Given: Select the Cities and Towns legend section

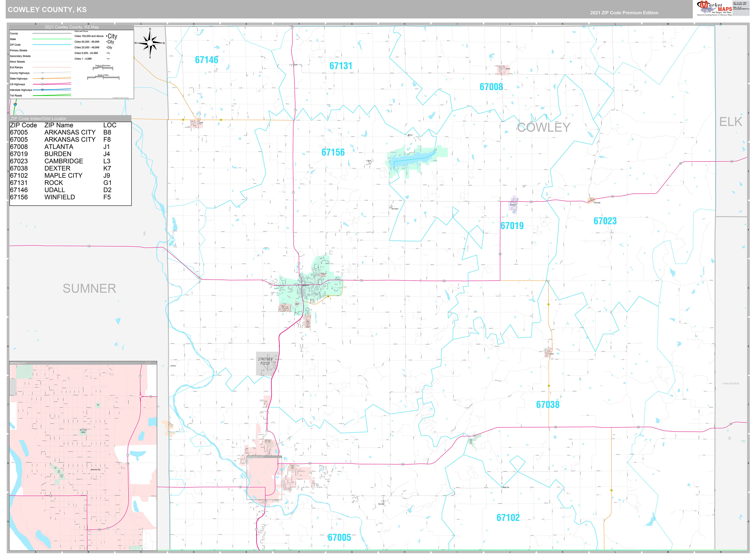Looking at the screenshot, I should pos(81,31).
